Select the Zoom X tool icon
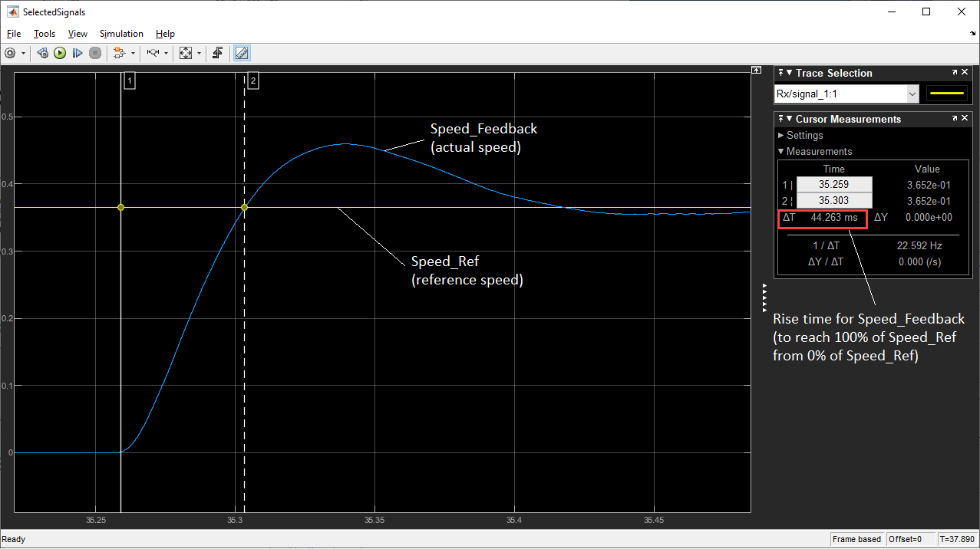Viewport: 980px width, 549px height. pos(153,53)
